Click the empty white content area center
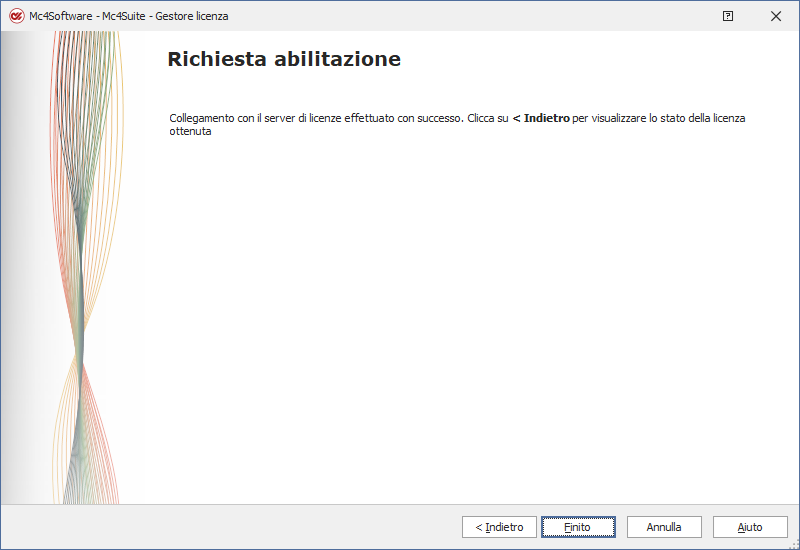Viewport: 800px width, 550px height. [x=460, y=320]
